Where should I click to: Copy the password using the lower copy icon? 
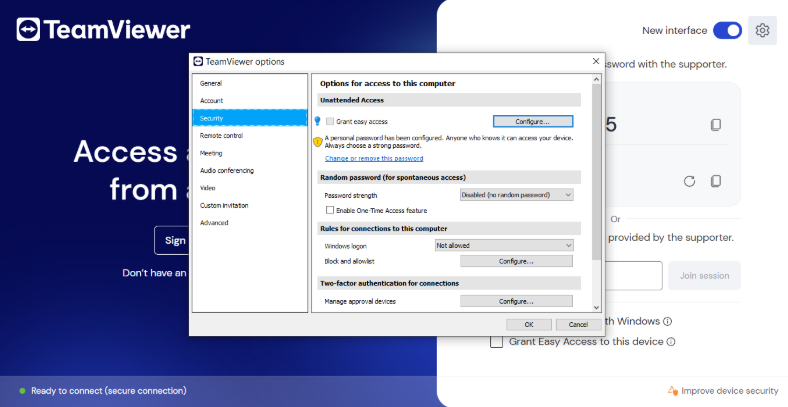tap(716, 181)
